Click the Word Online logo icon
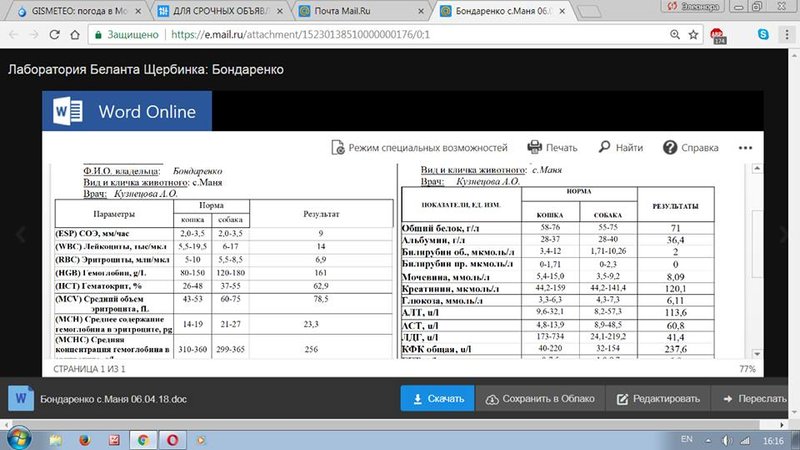 click(x=68, y=111)
